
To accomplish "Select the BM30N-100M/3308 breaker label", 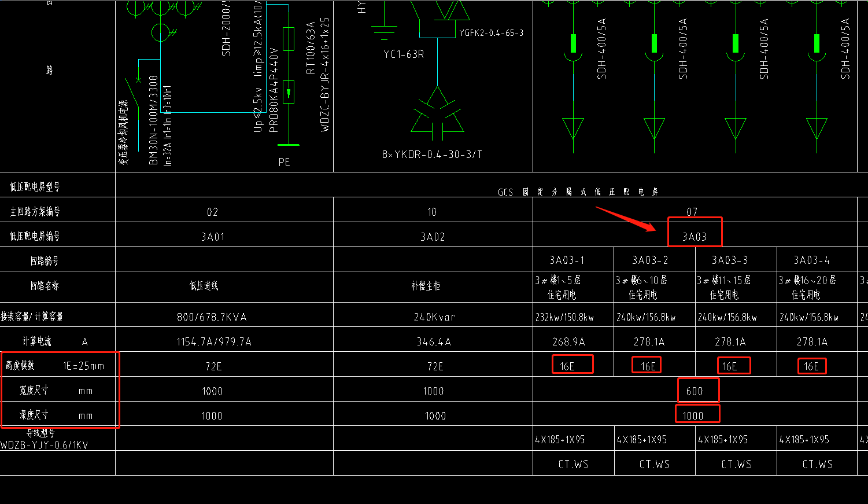I will (153, 120).
